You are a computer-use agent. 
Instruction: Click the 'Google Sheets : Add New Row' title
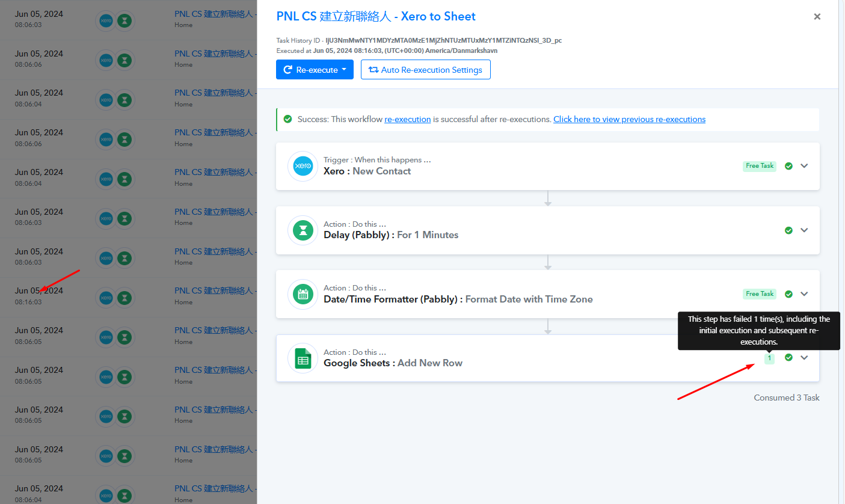pyautogui.click(x=393, y=363)
